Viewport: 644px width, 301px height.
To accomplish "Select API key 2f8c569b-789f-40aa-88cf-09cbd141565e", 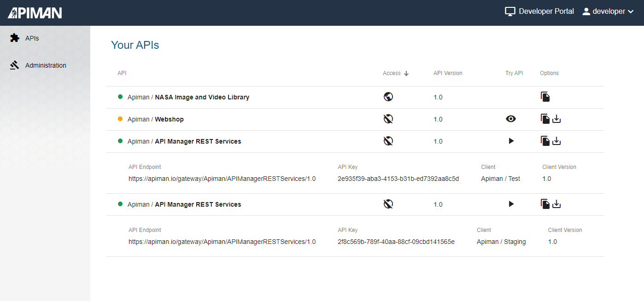I will [x=396, y=242].
